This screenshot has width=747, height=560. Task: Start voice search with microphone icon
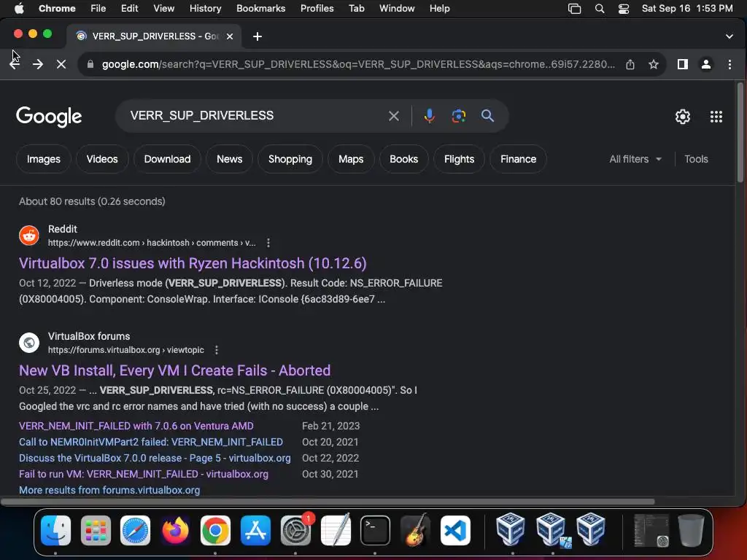429,116
